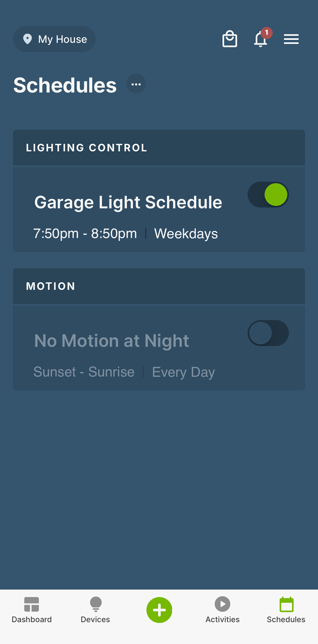
Task: Open the shopping bag icon
Action: coord(229,39)
